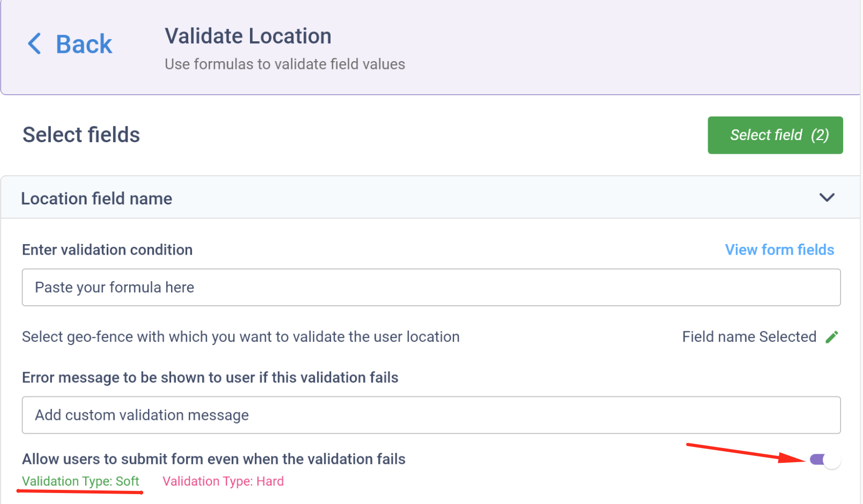The height and width of the screenshot is (504, 863).
Task: Toggle the allow submit on validation failure switch
Action: [x=824, y=460]
